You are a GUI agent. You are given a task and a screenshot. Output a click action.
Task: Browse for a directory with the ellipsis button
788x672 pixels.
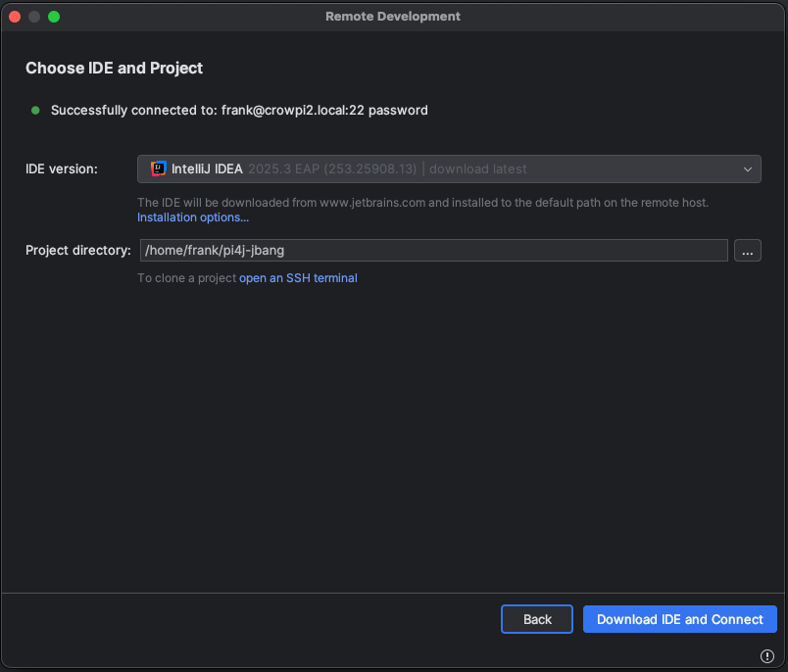(x=747, y=251)
